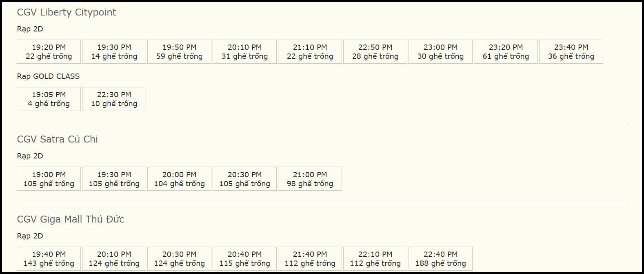Viewport: 644px width, 274px height.
Task: Select 19:40 PM showtime at Giga Mall
Action: (x=49, y=258)
